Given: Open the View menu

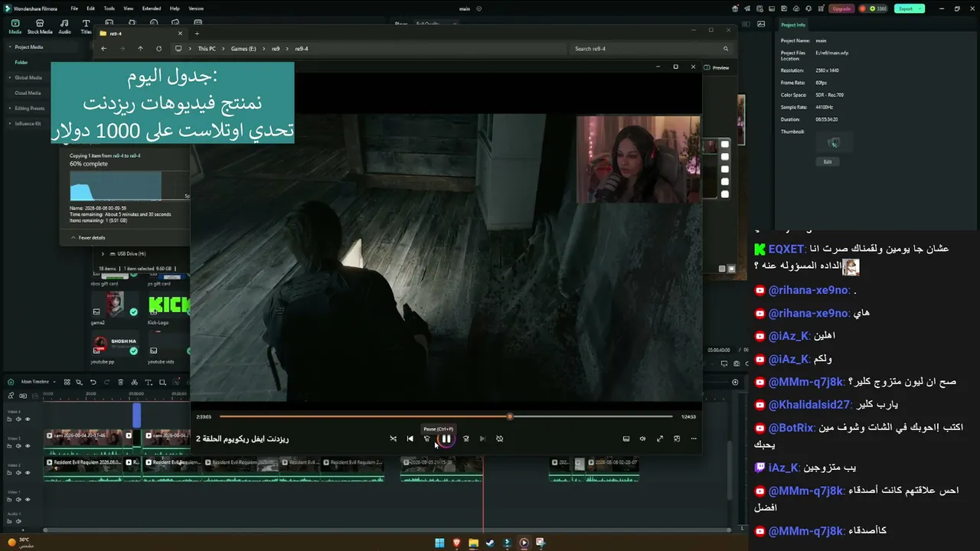Looking at the screenshot, I should pyautogui.click(x=128, y=8).
